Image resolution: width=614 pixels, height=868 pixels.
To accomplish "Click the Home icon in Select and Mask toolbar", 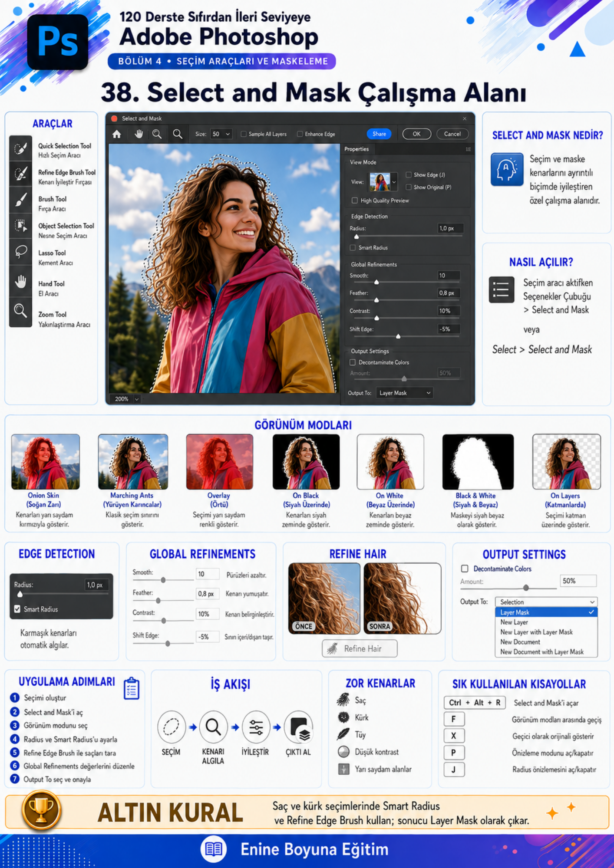I will click(x=117, y=134).
